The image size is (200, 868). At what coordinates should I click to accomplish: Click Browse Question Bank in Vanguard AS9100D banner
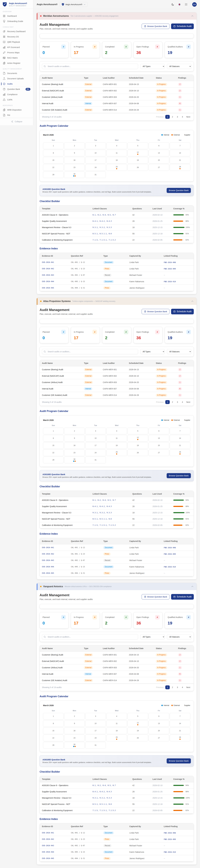point(178,761)
